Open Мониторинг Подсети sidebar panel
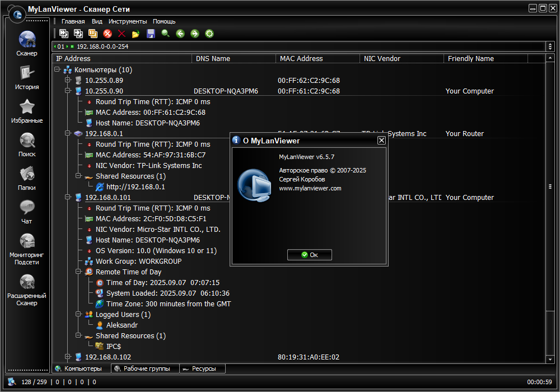 click(27, 249)
